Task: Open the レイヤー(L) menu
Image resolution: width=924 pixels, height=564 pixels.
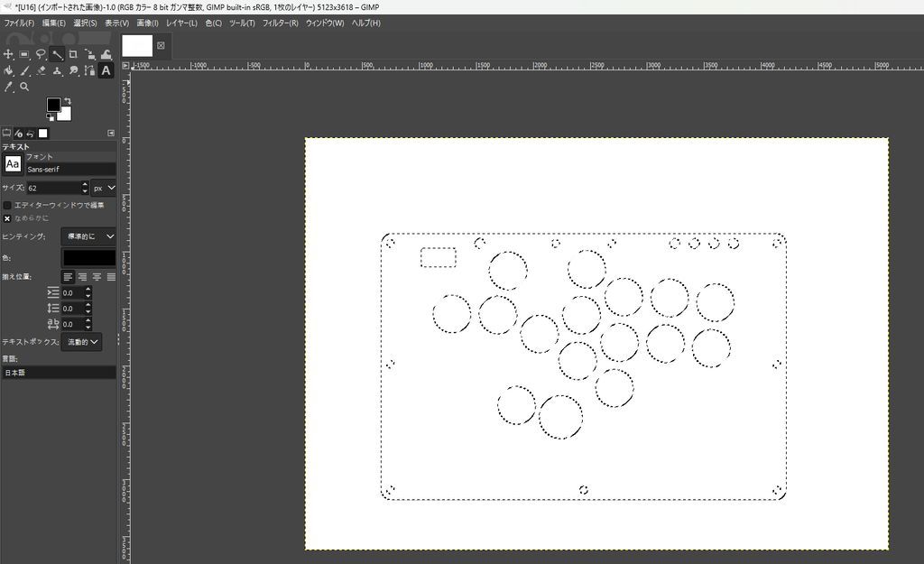Action: point(181,23)
